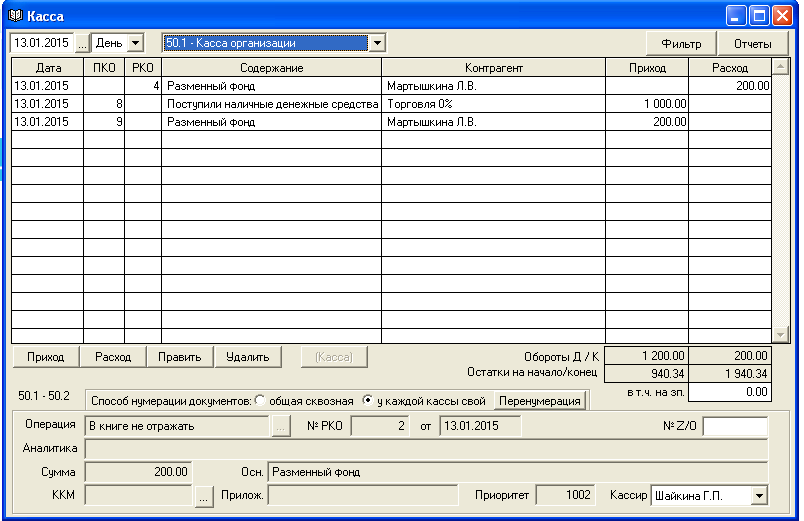This screenshot has height=521, width=804.
Task: Click the № Z/O input field
Action: 734,427
